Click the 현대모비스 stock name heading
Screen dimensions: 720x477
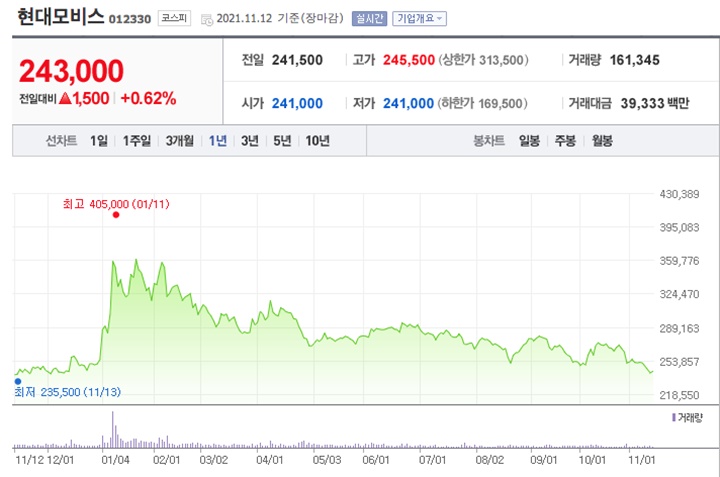tap(61, 17)
